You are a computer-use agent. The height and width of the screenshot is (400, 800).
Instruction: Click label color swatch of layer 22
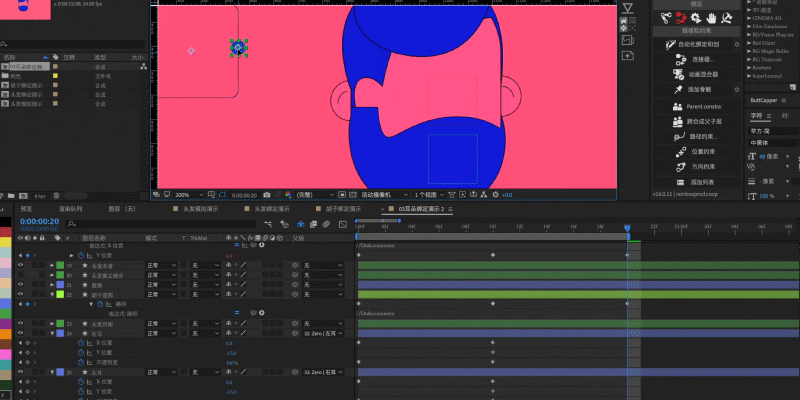[x=60, y=294]
